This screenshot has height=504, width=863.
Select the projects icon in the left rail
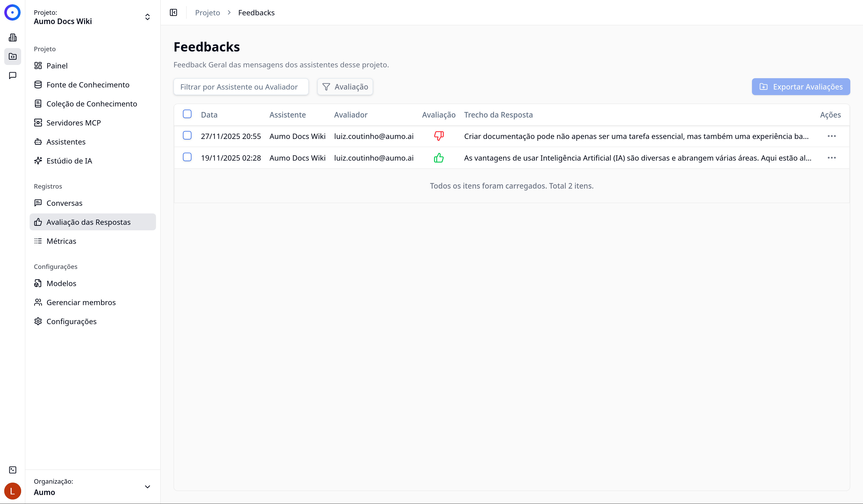pos(12,57)
